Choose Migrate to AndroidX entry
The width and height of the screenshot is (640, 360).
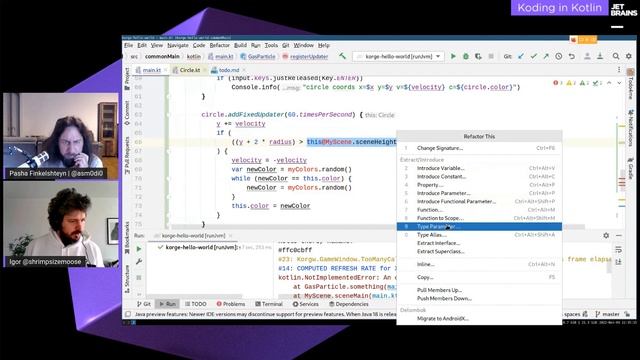[x=479, y=318]
